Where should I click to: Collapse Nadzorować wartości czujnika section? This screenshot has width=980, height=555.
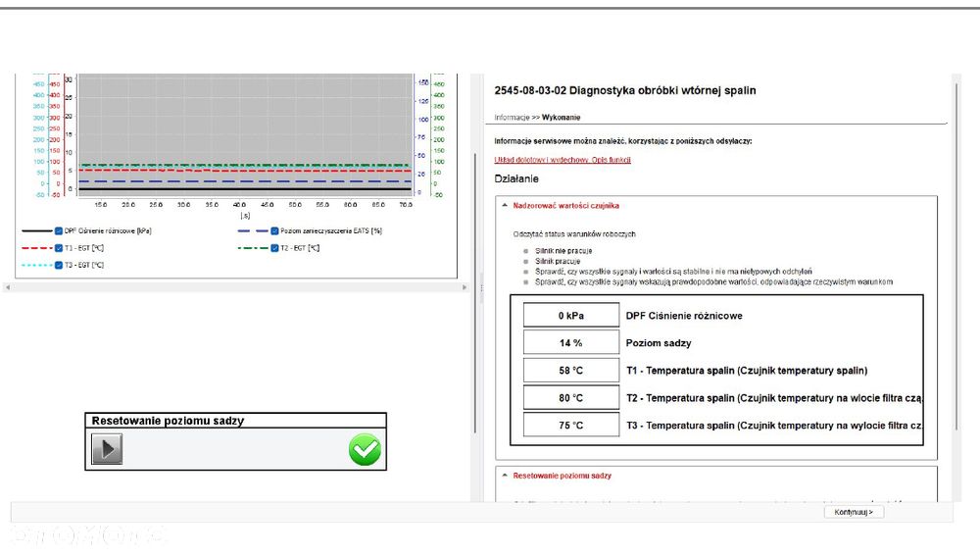505,205
